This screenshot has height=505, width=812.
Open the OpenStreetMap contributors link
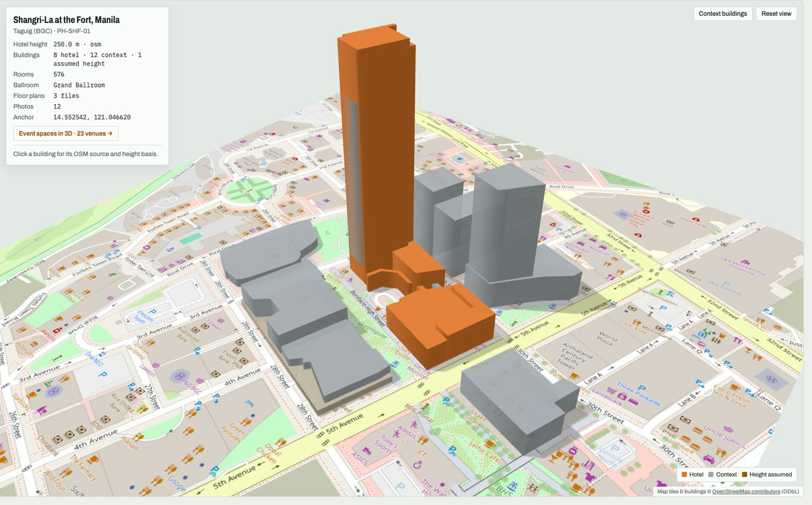(745, 492)
